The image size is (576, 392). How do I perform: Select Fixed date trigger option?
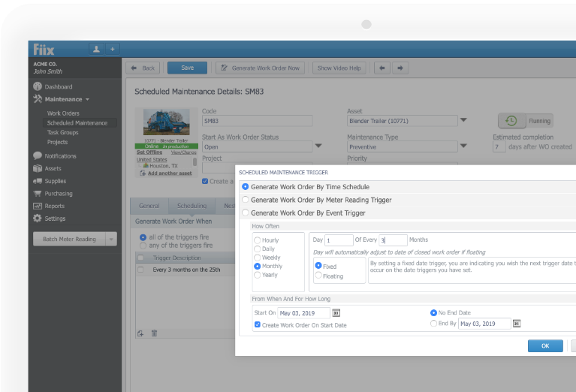tap(318, 266)
